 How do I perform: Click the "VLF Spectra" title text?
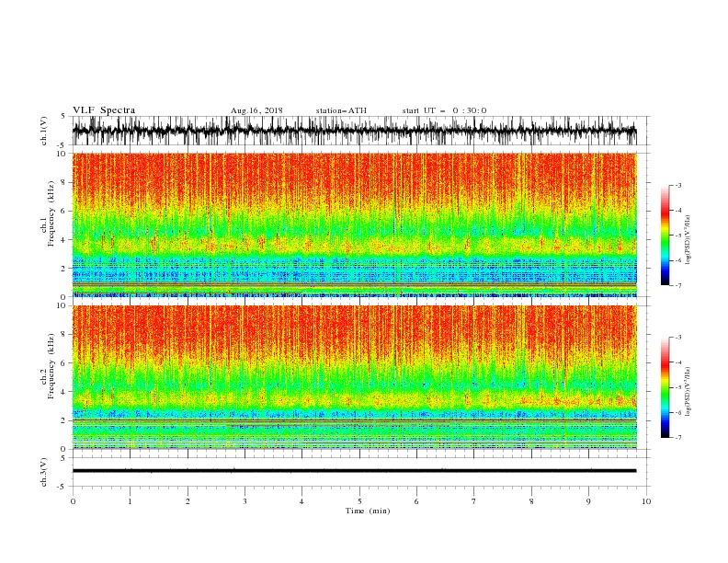click(104, 110)
